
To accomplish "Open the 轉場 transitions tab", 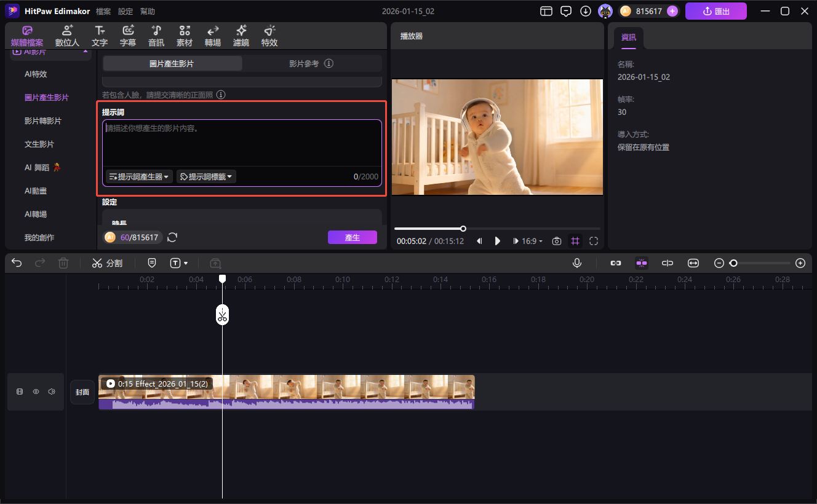I will pyautogui.click(x=213, y=36).
